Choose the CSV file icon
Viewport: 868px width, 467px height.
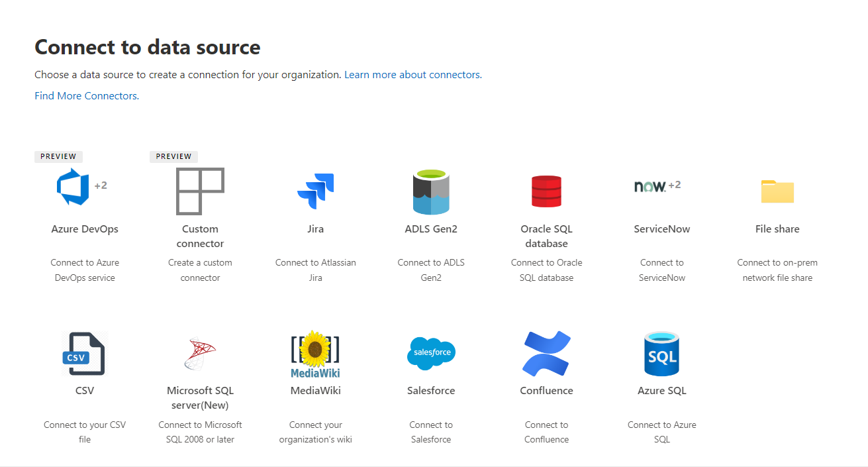(x=84, y=354)
